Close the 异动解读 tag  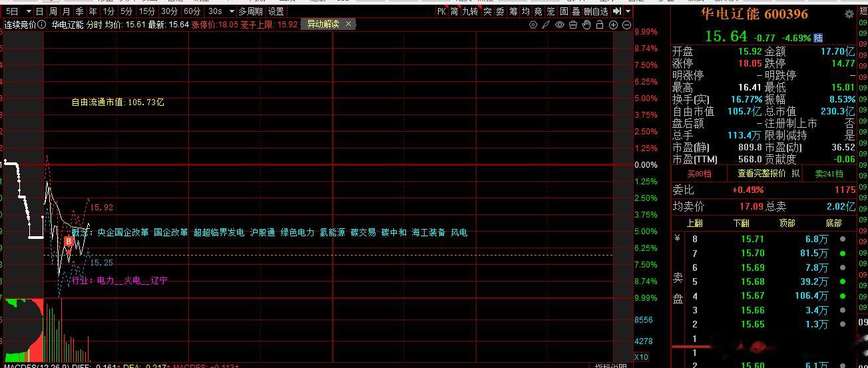click(x=349, y=24)
